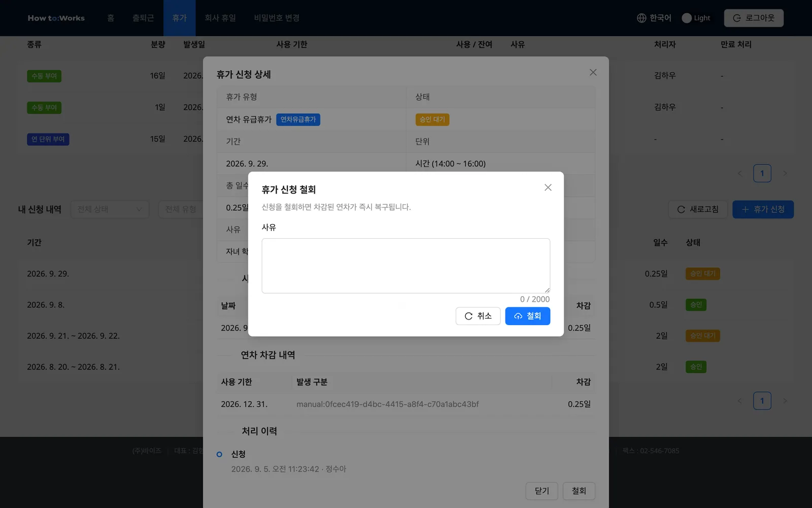The height and width of the screenshot is (508, 812).
Task: Click the 신청 timeline marker dot
Action: coord(219,454)
